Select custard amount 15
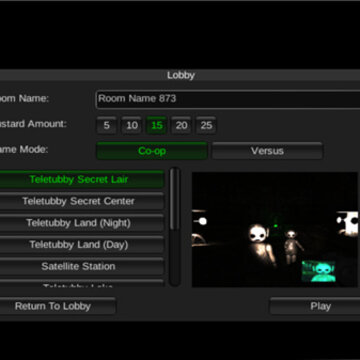360x360 pixels. point(156,125)
